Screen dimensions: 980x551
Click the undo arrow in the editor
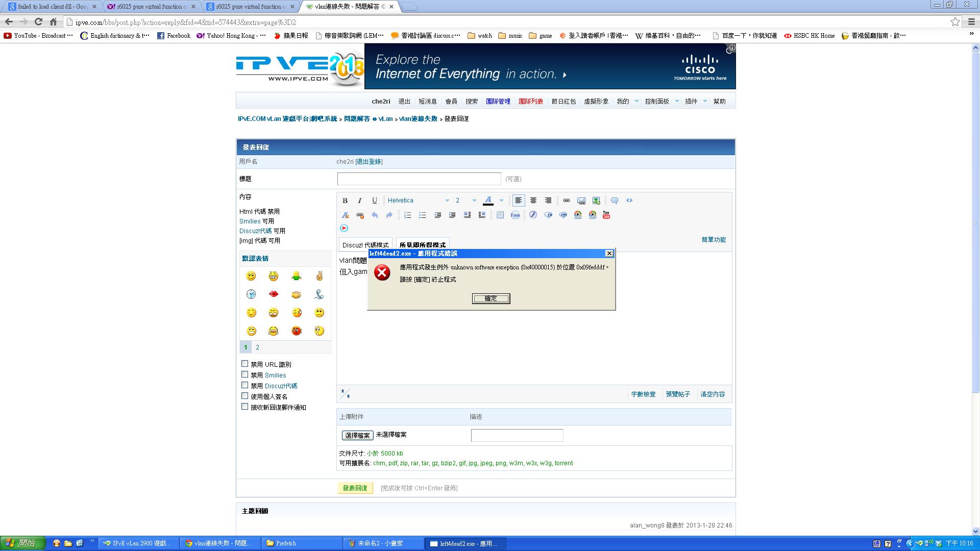tap(375, 215)
